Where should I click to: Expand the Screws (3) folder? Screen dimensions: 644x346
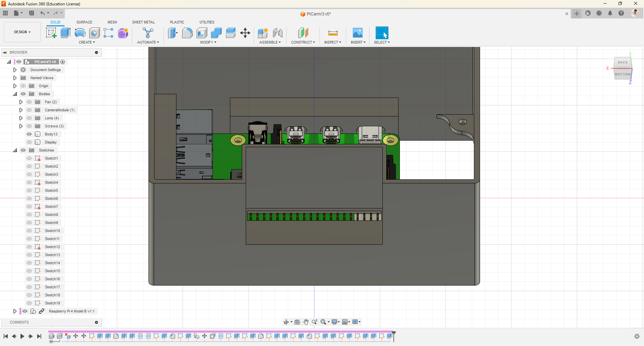click(21, 126)
